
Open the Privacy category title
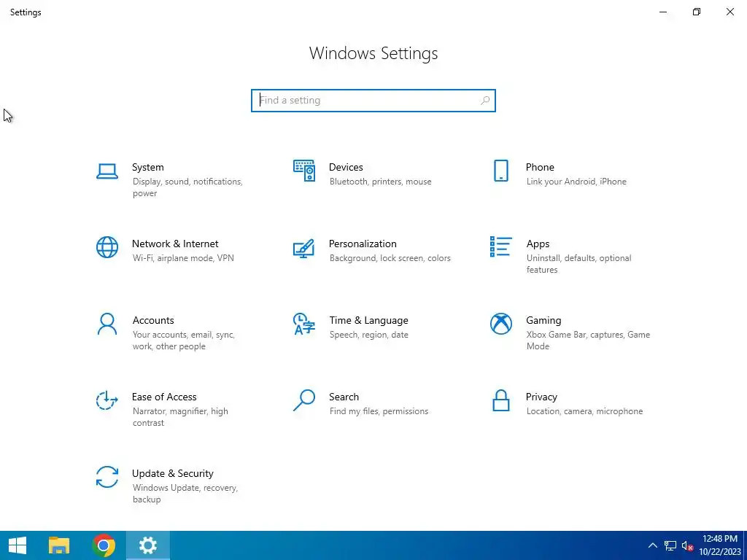tap(541, 397)
